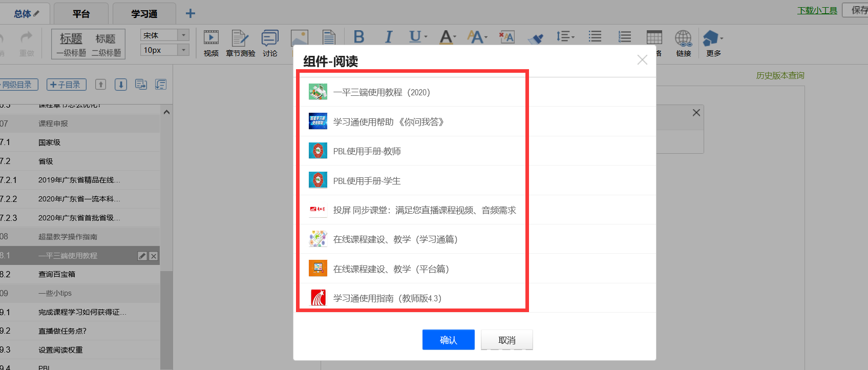Cancel the dialog with 取消
The image size is (868, 370).
click(x=507, y=340)
